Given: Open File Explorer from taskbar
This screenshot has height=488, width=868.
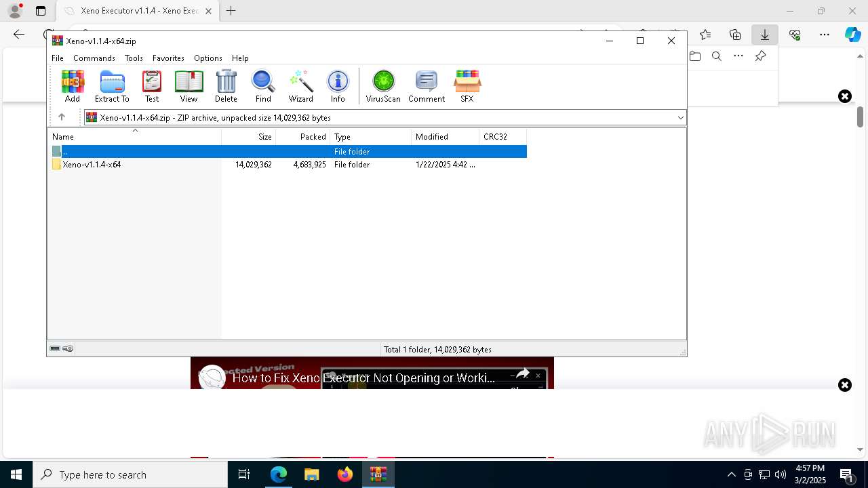Looking at the screenshot, I should click(311, 474).
